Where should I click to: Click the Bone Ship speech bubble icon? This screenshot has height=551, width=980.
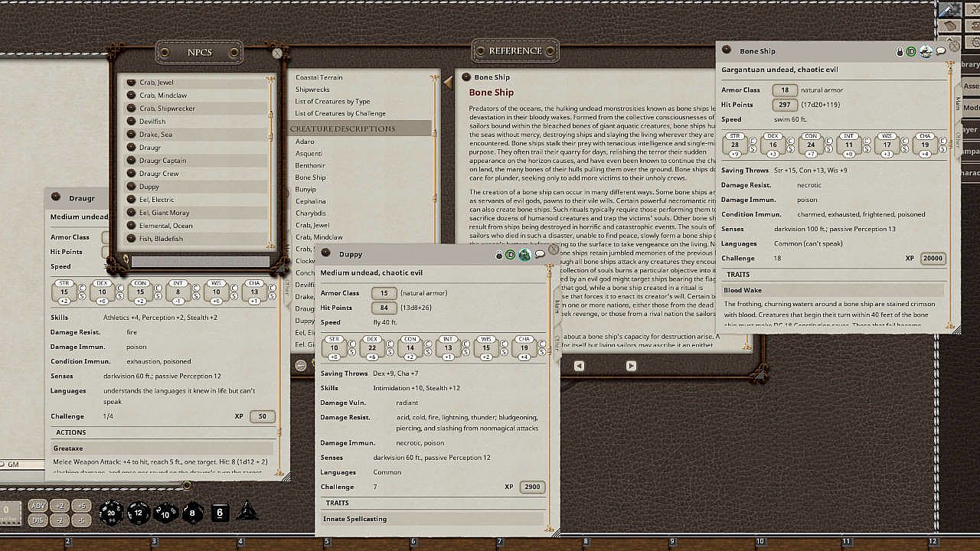click(x=941, y=51)
